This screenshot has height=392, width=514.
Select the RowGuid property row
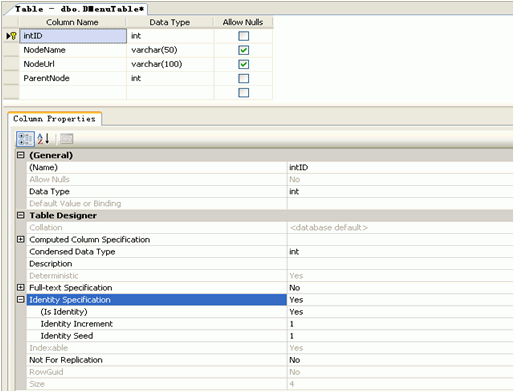tap(157, 371)
